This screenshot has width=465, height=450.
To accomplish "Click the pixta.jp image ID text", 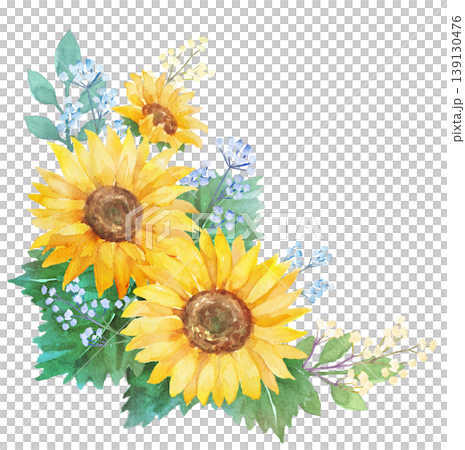I will [457, 79].
